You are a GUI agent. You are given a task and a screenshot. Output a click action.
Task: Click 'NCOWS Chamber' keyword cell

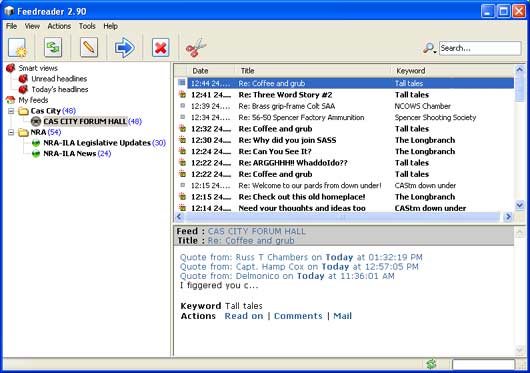tap(423, 106)
